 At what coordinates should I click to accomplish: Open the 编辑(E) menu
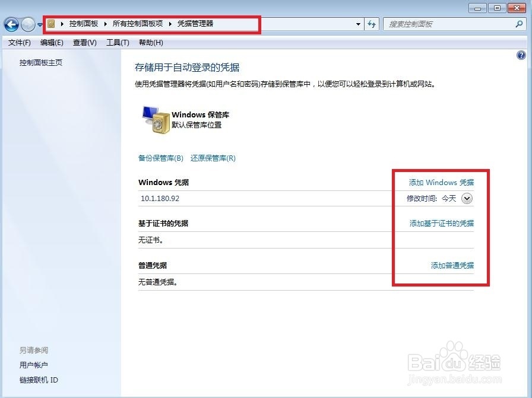point(52,42)
